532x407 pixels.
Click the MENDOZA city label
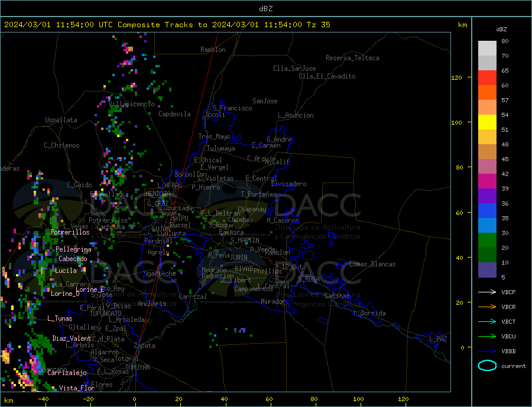pos(158,194)
